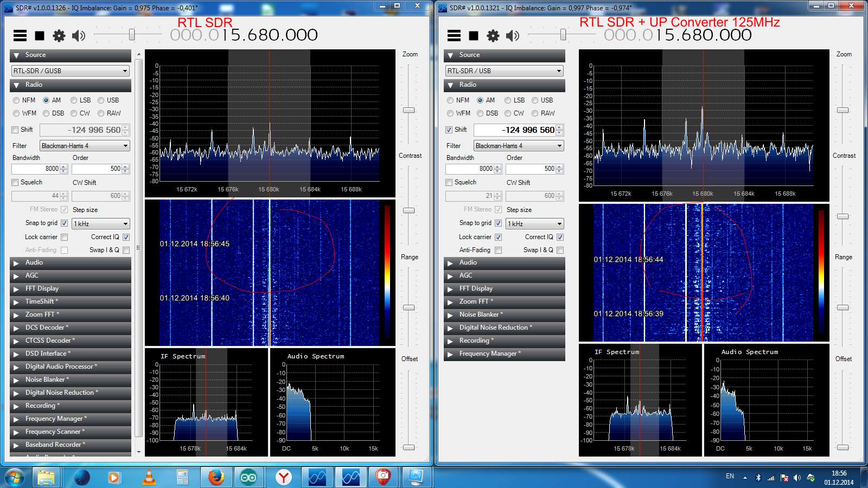868x488 pixels.
Task: Select USB mode in right window
Action: [535, 100]
